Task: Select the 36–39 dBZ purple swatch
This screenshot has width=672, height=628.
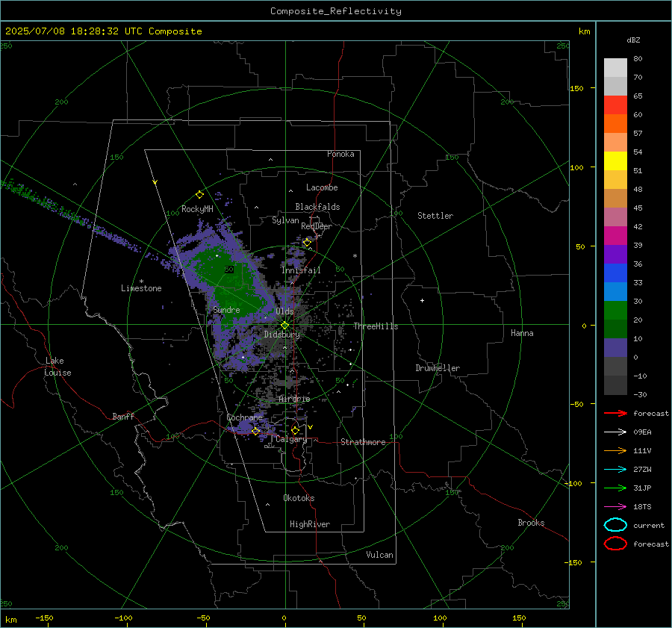Action: click(x=615, y=254)
